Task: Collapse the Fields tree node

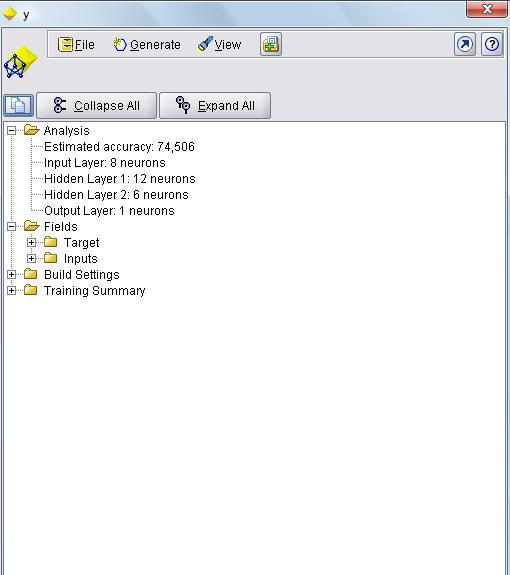Action: pyautogui.click(x=11, y=227)
